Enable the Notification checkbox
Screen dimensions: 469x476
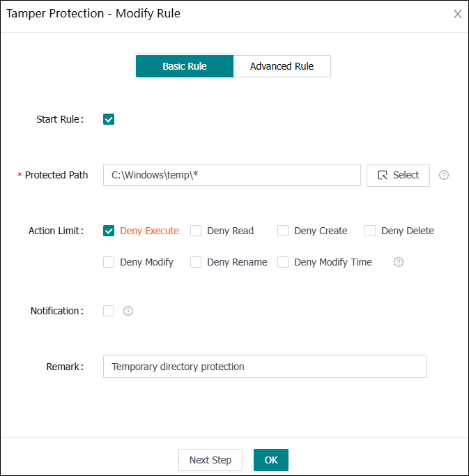click(109, 311)
